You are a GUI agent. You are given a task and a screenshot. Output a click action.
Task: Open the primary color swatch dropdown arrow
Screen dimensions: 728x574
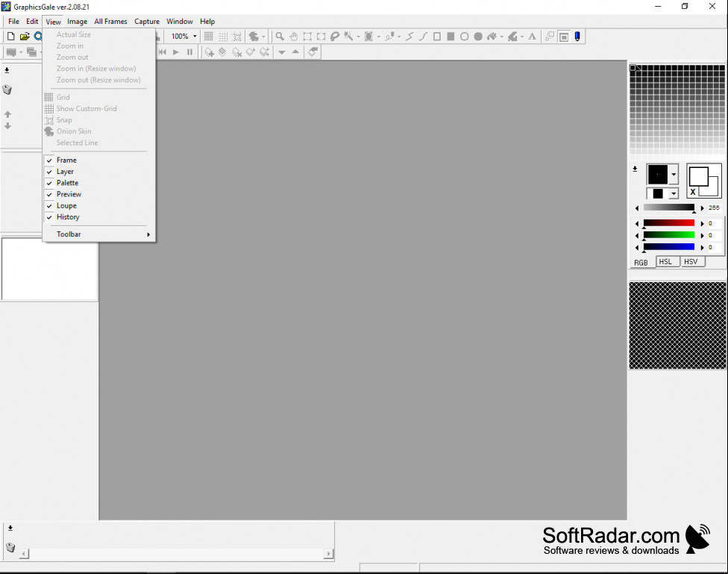tap(674, 175)
